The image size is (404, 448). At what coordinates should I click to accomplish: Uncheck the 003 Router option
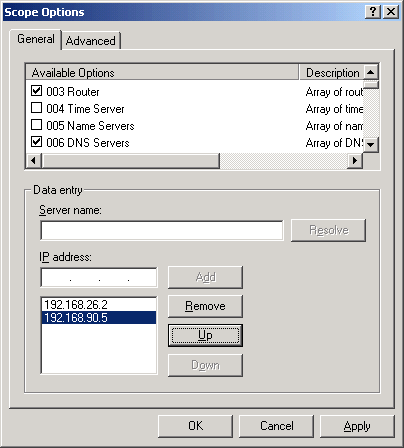(x=36, y=91)
